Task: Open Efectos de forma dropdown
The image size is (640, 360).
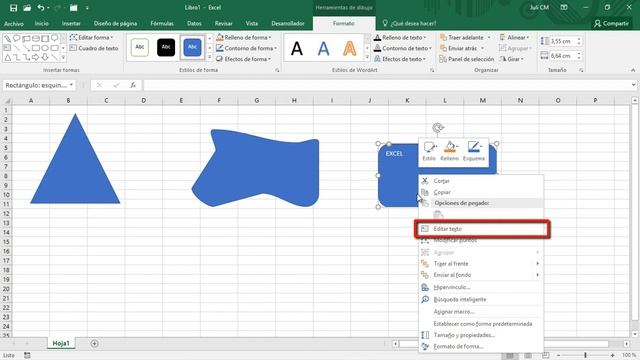Action: [x=244, y=59]
